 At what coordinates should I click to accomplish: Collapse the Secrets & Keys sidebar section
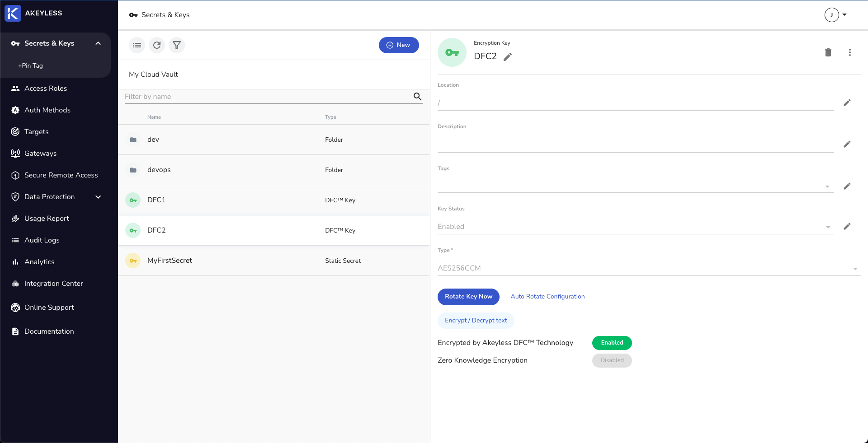tap(98, 43)
